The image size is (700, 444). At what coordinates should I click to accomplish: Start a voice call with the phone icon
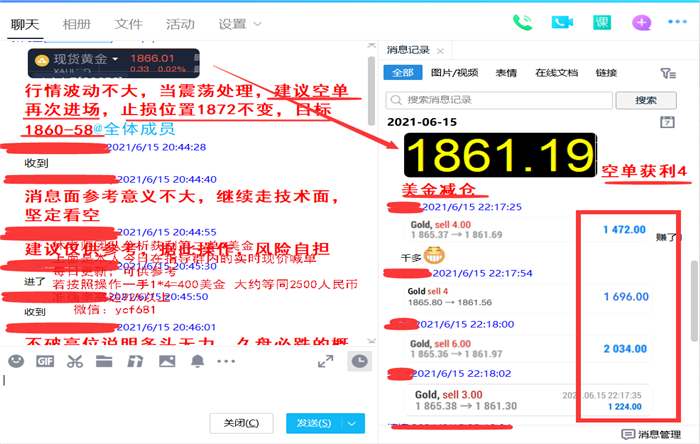click(522, 22)
